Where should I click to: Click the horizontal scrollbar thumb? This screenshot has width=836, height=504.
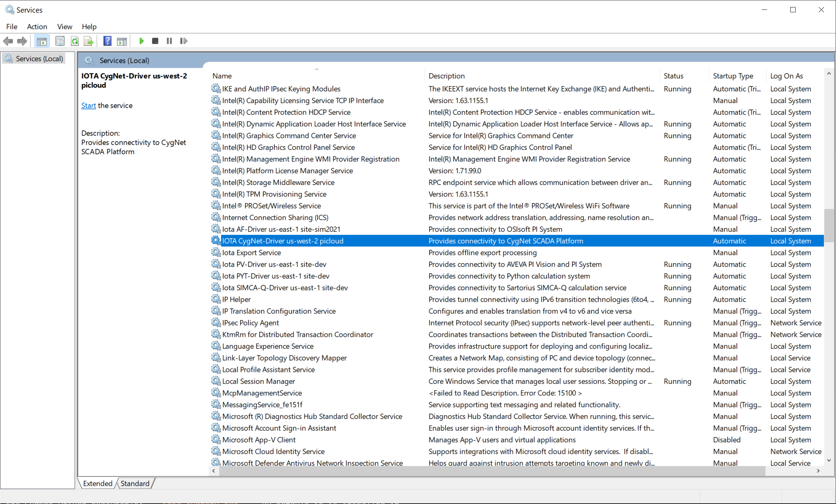click(492, 471)
